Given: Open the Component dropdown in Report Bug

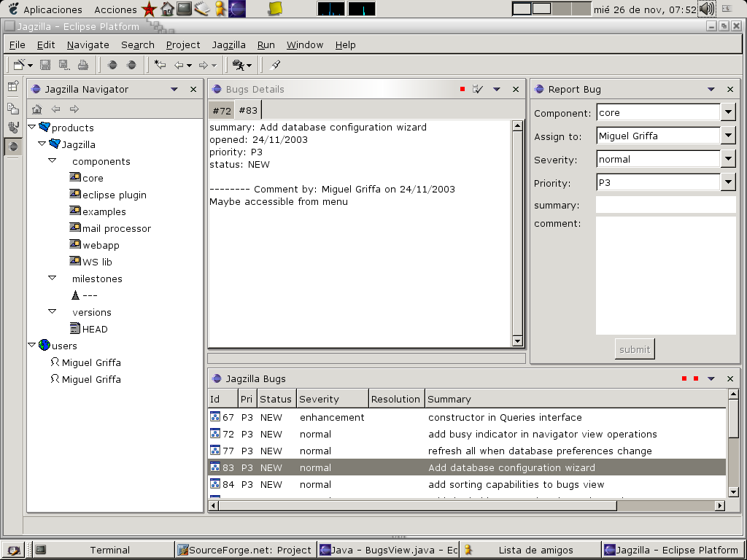Looking at the screenshot, I should tap(728, 112).
